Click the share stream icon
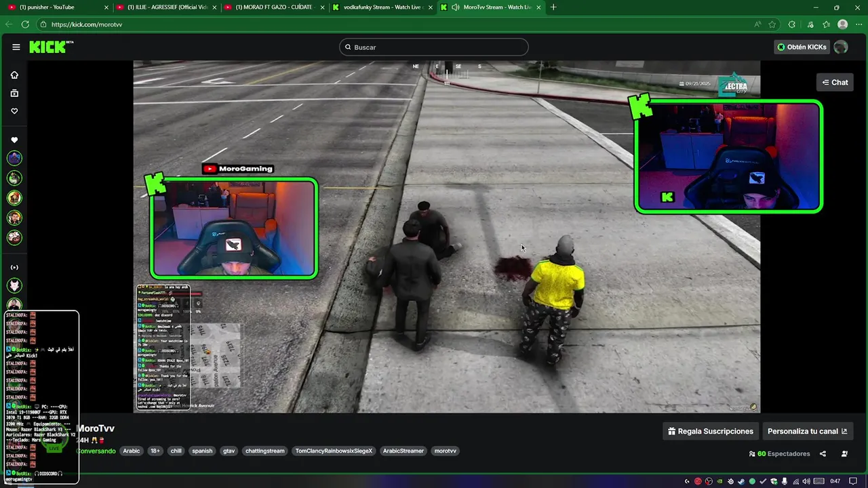The height and width of the screenshot is (488, 868). click(x=823, y=453)
